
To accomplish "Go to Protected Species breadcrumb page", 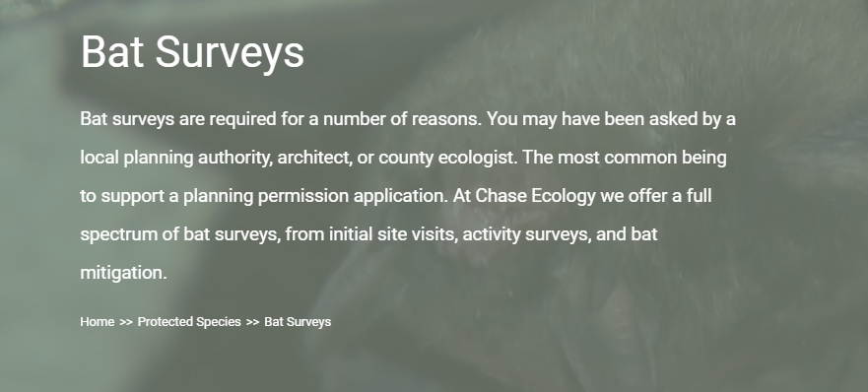I will (x=189, y=322).
